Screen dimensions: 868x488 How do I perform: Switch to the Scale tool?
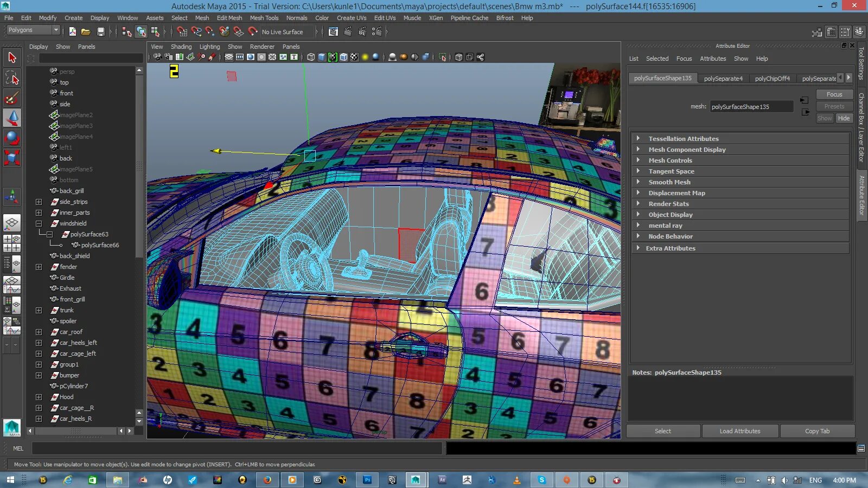tap(12, 158)
